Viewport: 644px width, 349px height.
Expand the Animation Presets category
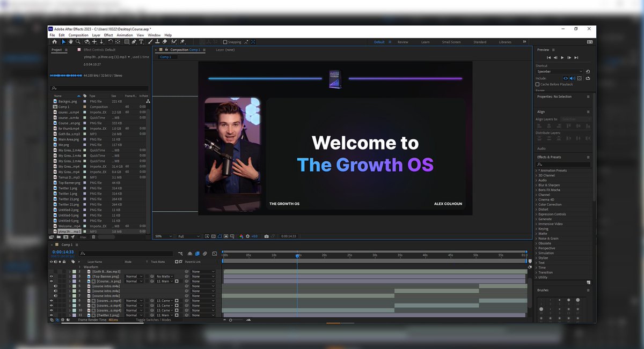(536, 170)
